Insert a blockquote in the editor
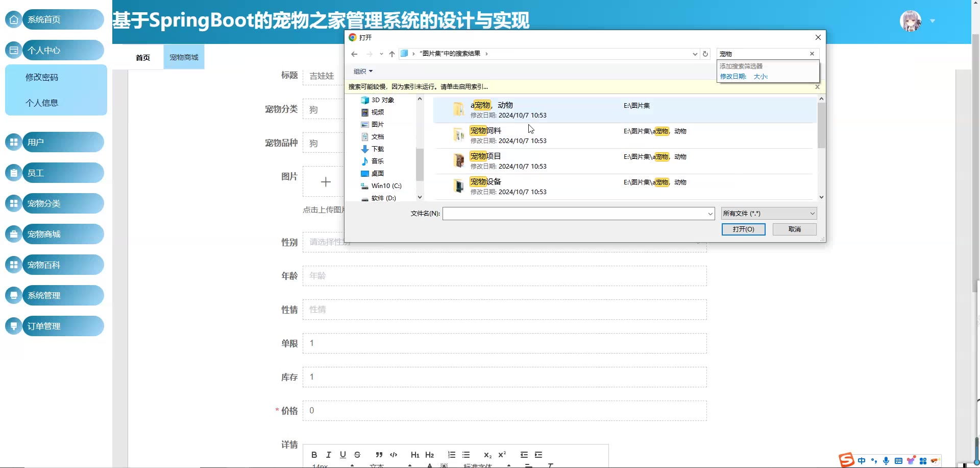 pos(379,455)
